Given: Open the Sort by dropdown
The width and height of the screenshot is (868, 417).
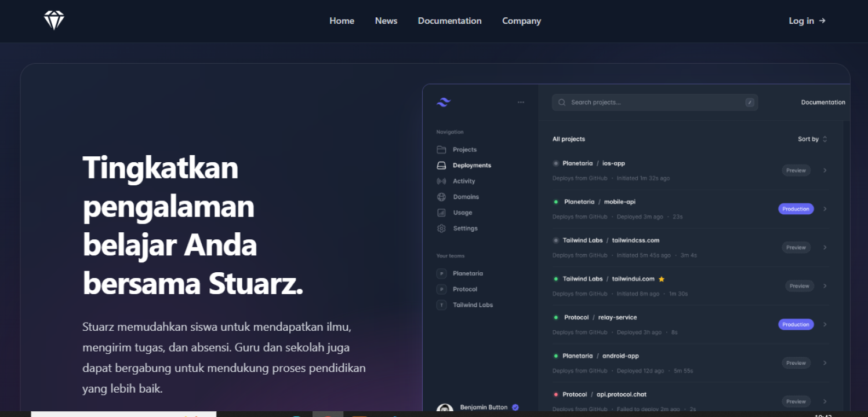Looking at the screenshot, I should pos(812,139).
